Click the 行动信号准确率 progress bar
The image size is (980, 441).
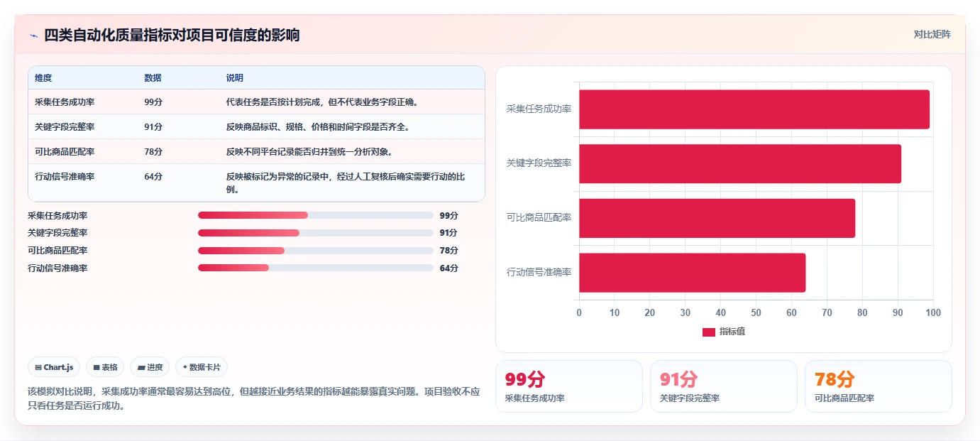(315, 268)
